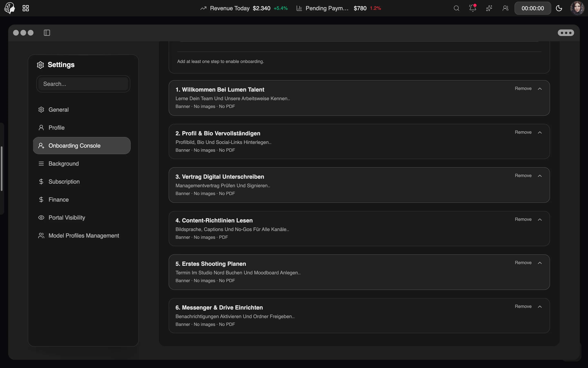Open Subscription settings
Viewport: 588px width, 368px height.
[x=82, y=182]
